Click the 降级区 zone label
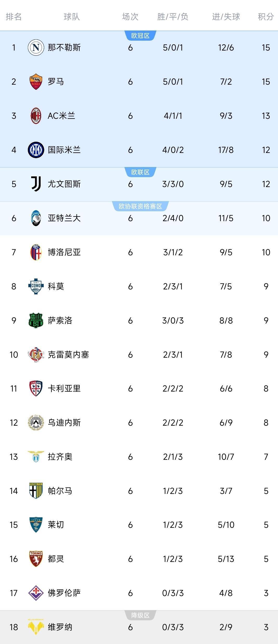This screenshot has width=278, height=644. tap(140, 615)
